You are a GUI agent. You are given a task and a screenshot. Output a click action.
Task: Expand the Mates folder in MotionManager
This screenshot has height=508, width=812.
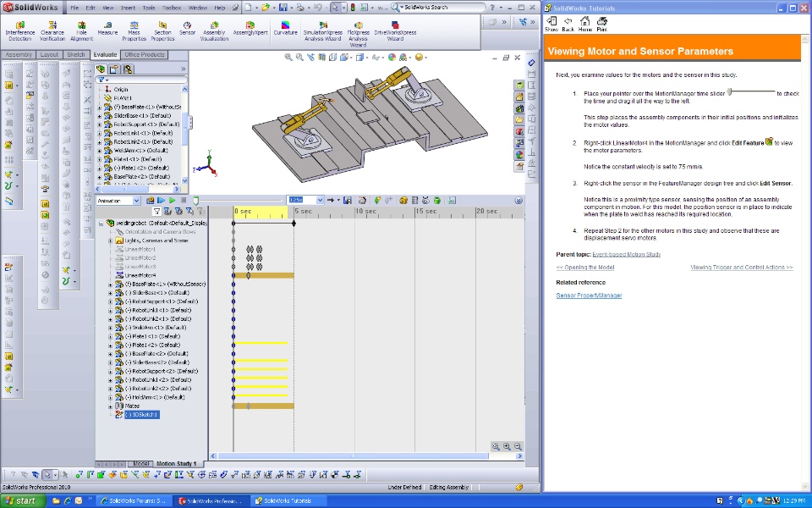(110, 406)
